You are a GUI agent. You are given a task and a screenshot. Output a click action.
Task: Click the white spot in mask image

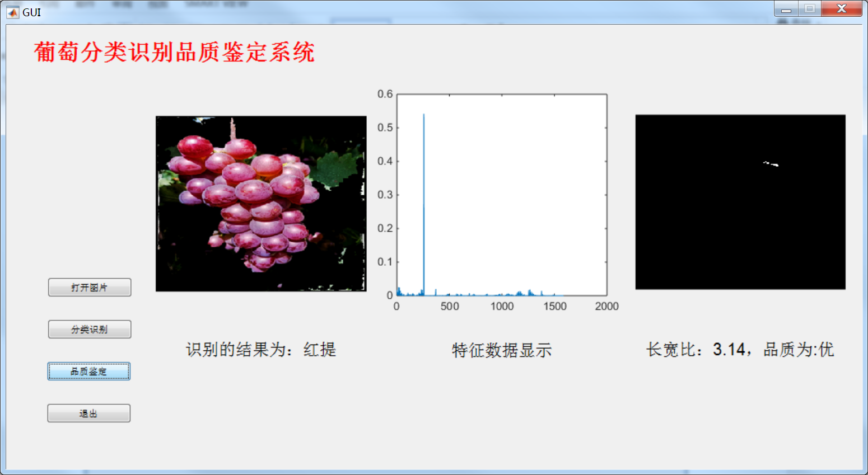coord(771,164)
